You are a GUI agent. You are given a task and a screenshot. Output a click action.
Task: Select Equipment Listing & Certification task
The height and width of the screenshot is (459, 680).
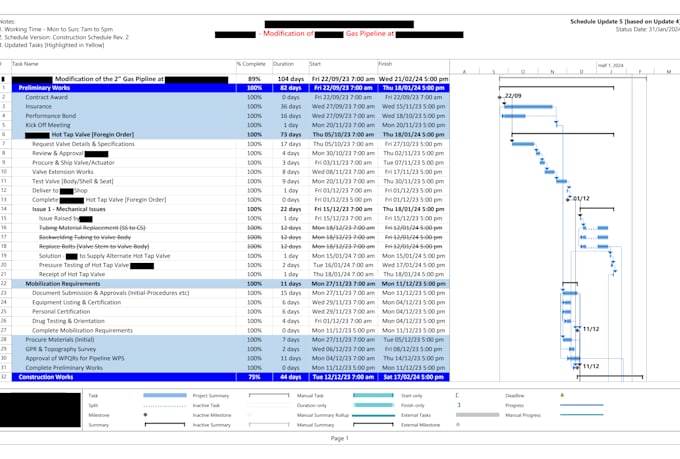click(76, 302)
